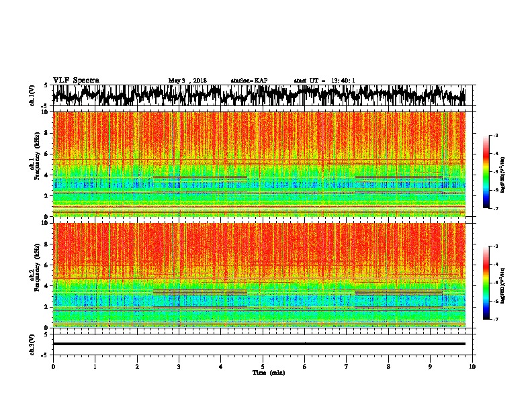
Task: Click the "-3" label on ch.1 color bar
Action: [495, 135]
